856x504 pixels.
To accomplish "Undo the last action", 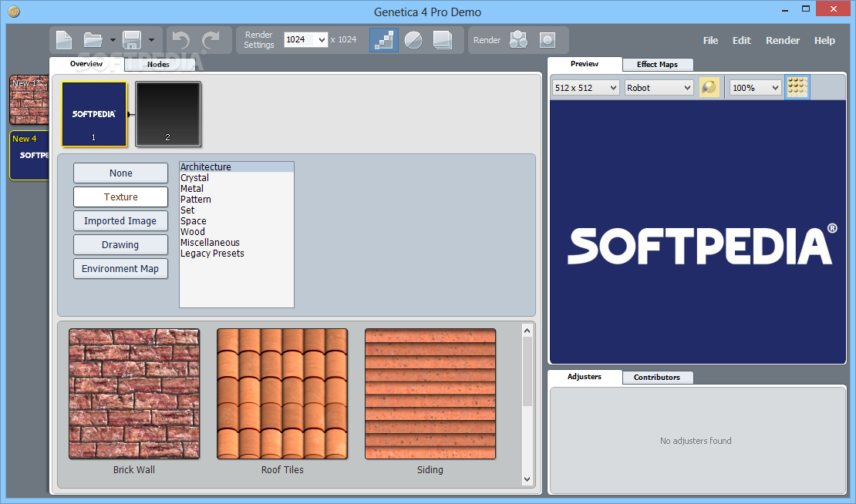I will pos(180,40).
